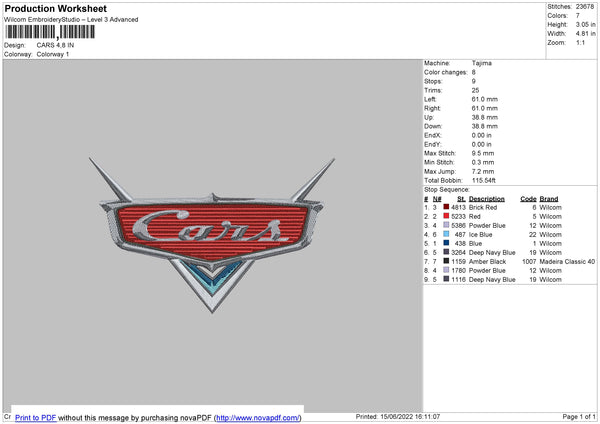Click the Colorway 1 value

point(53,54)
